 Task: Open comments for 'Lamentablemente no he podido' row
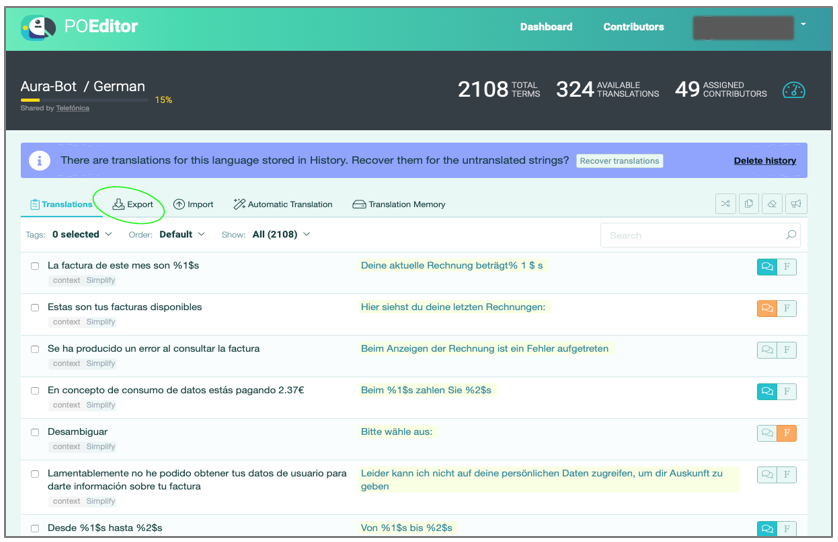[x=767, y=475]
